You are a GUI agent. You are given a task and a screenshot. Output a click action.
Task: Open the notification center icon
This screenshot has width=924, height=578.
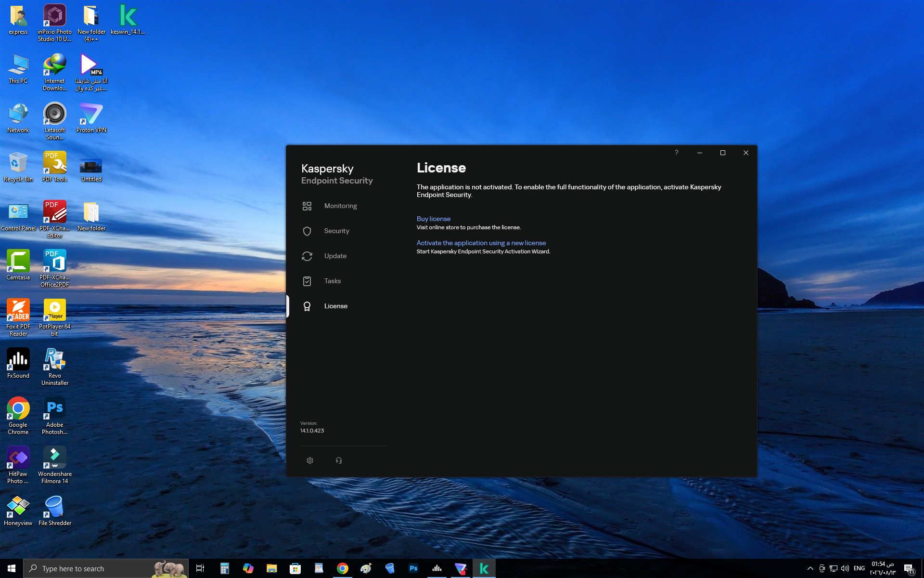(x=909, y=568)
